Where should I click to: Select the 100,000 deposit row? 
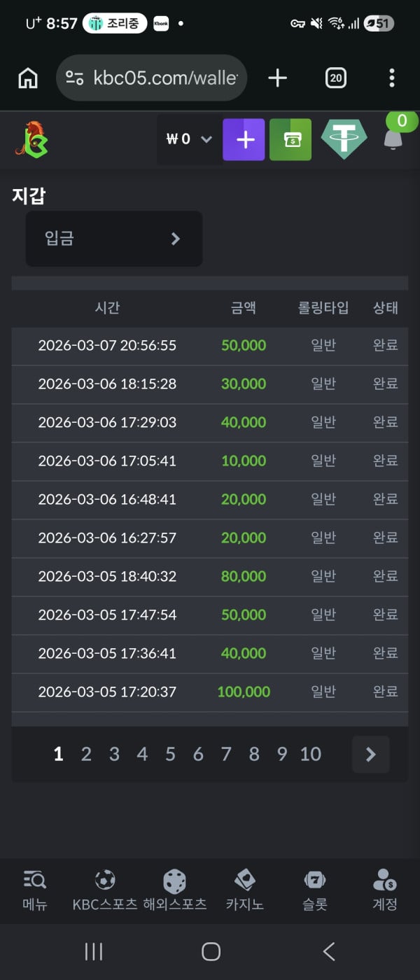(x=209, y=692)
